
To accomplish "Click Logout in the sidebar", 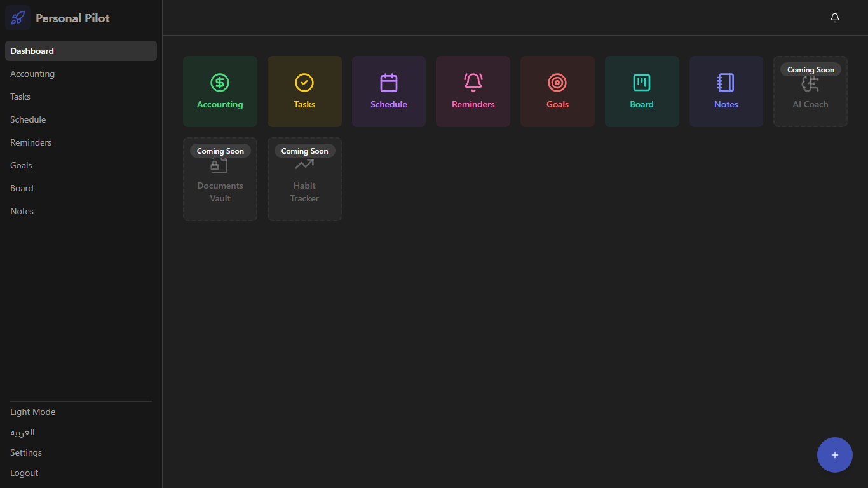I will (x=24, y=473).
